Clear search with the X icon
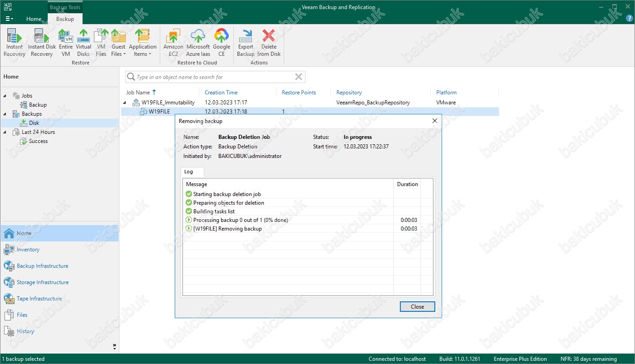 [299, 77]
